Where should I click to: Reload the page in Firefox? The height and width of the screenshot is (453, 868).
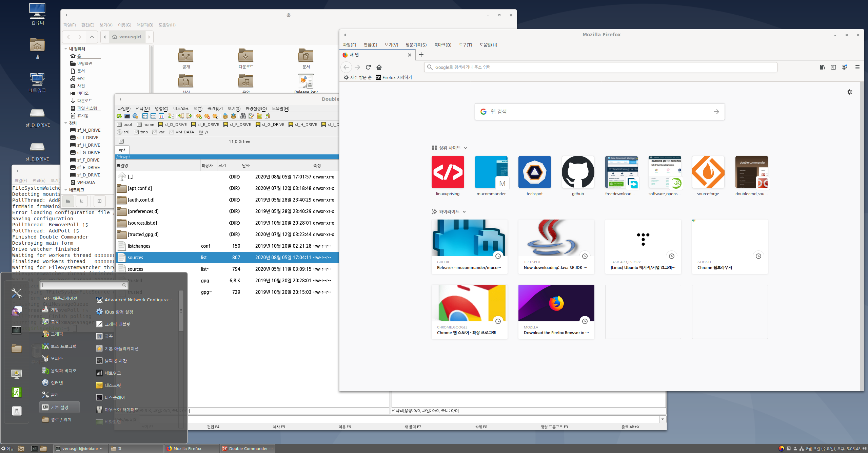368,67
